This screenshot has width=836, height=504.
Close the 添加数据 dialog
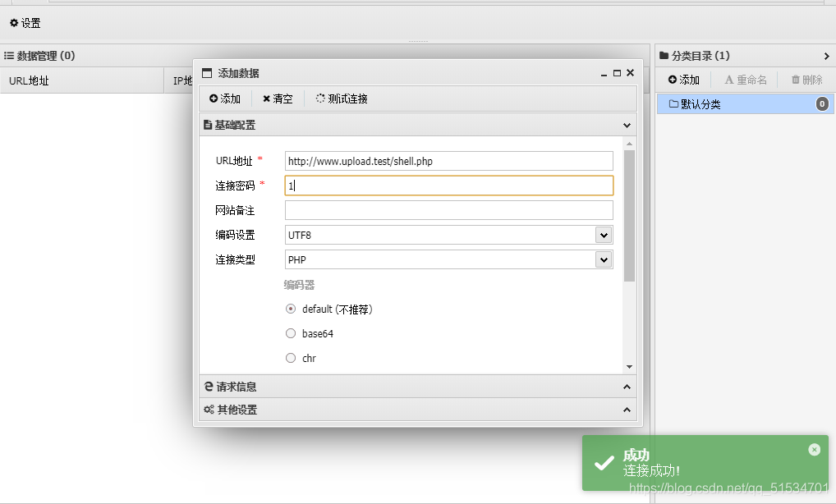coord(630,72)
